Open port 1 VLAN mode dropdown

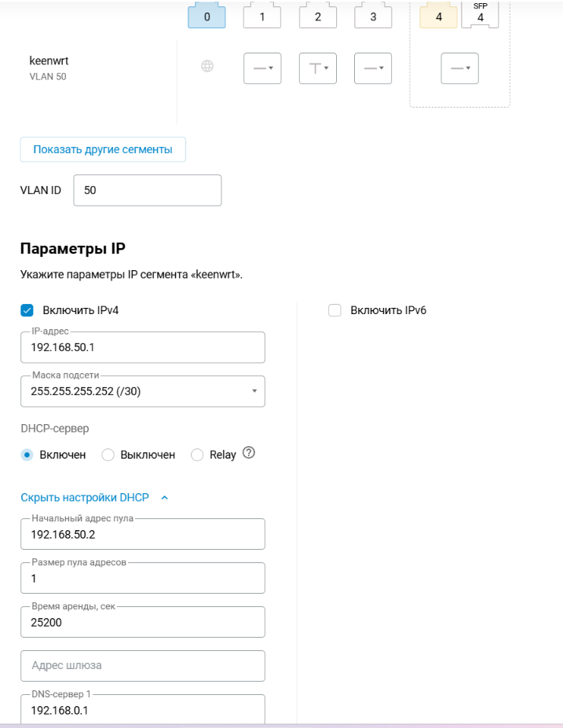coord(262,68)
